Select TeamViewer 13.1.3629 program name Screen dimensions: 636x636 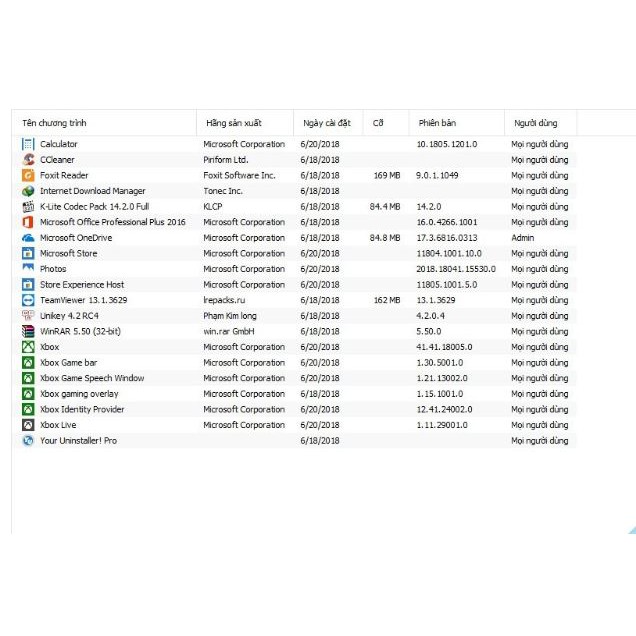click(x=84, y=300)
